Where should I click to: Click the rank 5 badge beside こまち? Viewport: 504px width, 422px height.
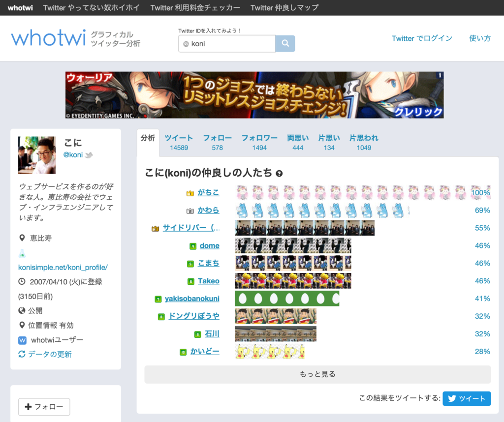(x=190, y=264)
